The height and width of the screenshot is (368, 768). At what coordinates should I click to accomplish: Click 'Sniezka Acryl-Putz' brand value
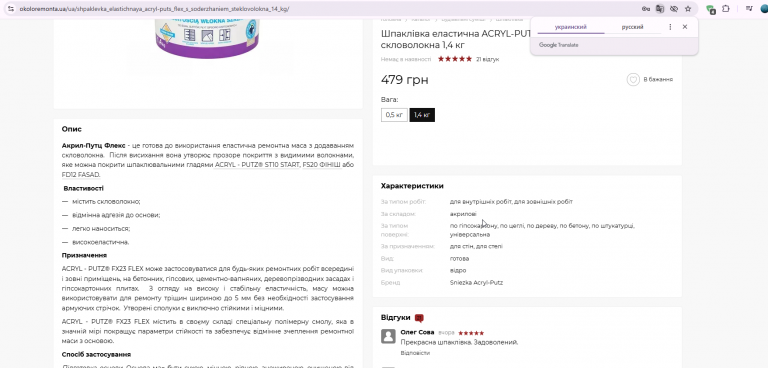(476, 283)
